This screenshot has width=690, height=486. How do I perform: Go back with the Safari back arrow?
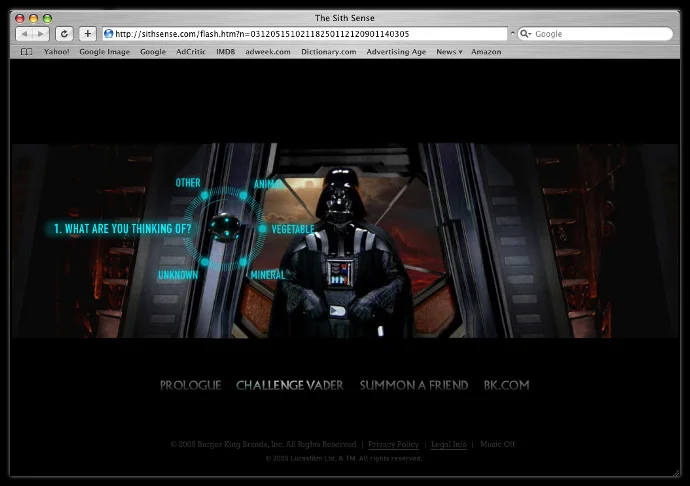click(24, 34)
